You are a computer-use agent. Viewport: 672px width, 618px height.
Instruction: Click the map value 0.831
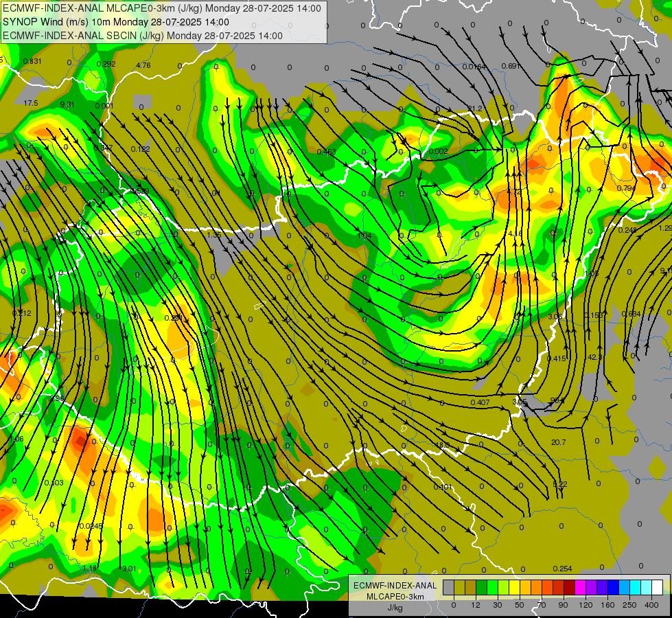pyautogui.click(x=32, y=61)
